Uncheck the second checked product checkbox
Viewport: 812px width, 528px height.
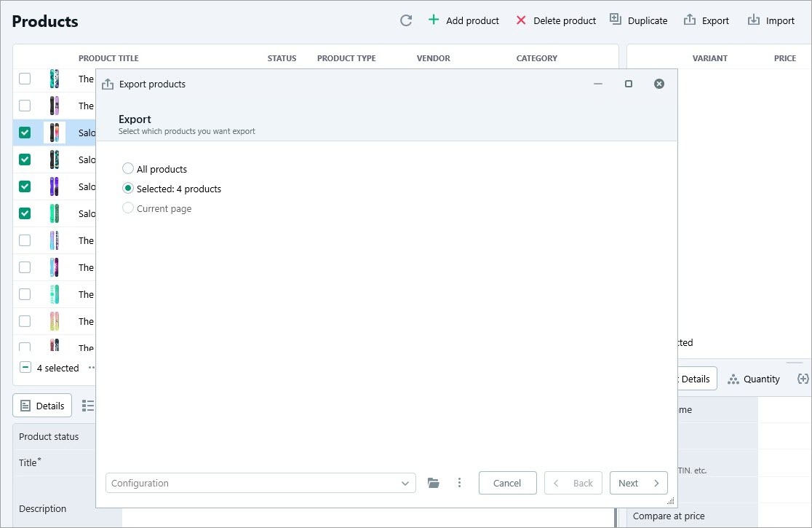coord(25,159)
